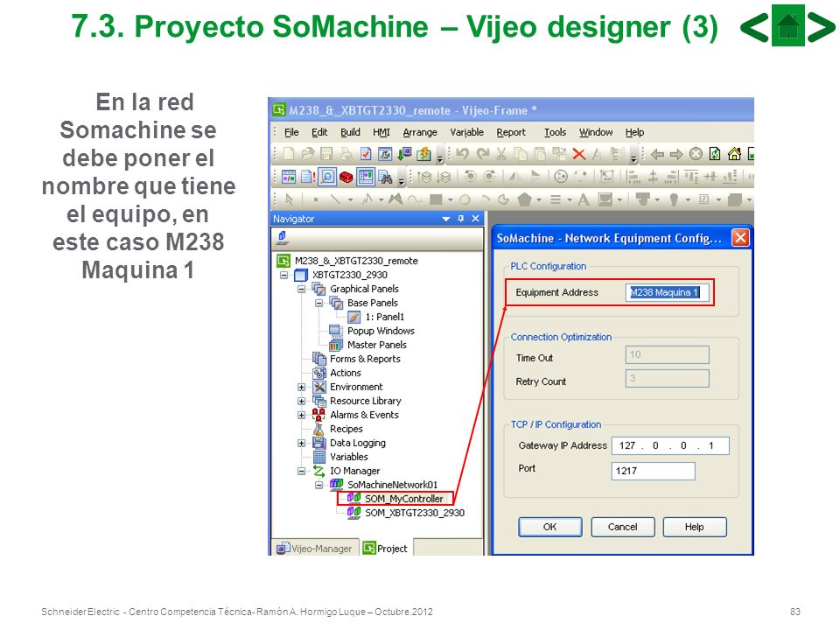Open the Build menu
The image size is (840, 630).
tap(350, 132)
